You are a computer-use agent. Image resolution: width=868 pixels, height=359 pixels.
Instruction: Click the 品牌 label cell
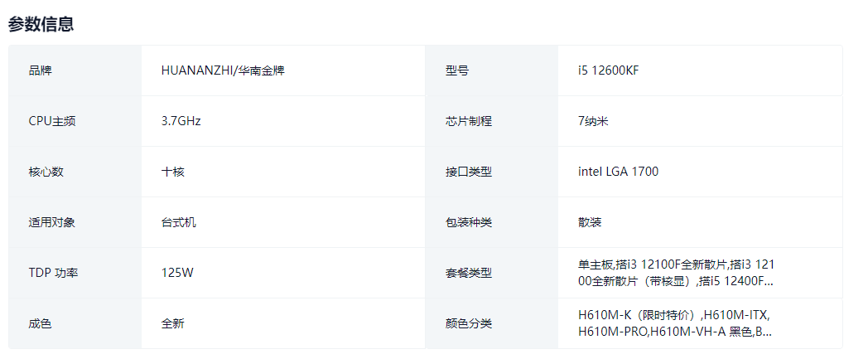40,70
